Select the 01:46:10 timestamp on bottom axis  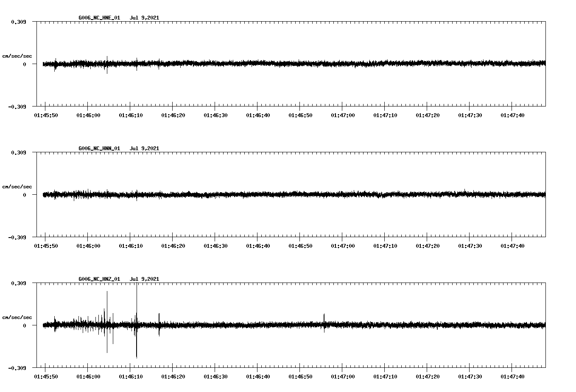coord(131,375)
